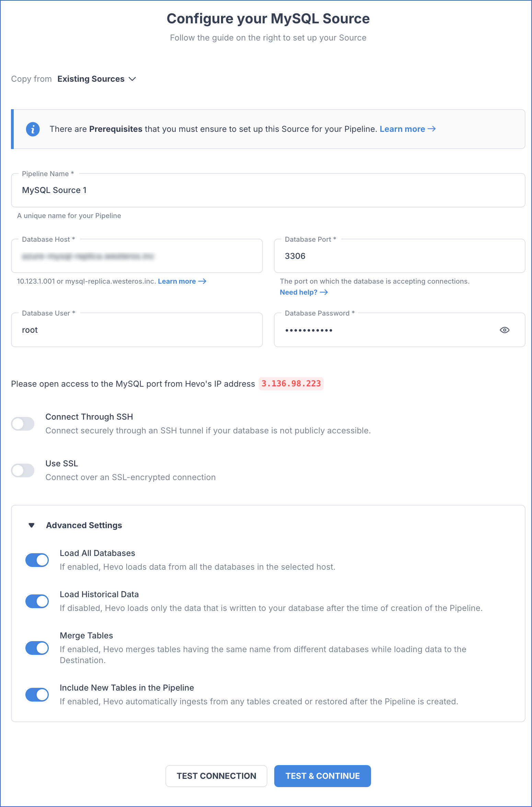Click into the Database Host field
The height and width of the screenshot is (807, 532).
[137, 256]
